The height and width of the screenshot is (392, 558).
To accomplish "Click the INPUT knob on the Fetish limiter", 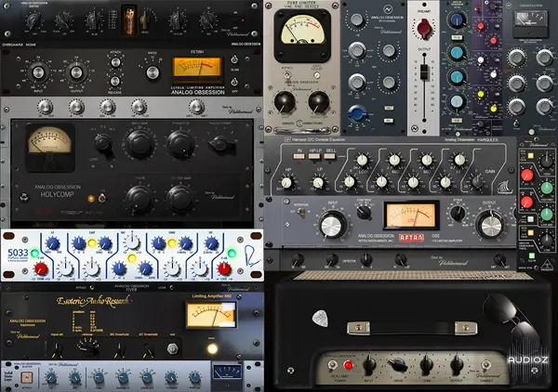I will coord(38,72).
